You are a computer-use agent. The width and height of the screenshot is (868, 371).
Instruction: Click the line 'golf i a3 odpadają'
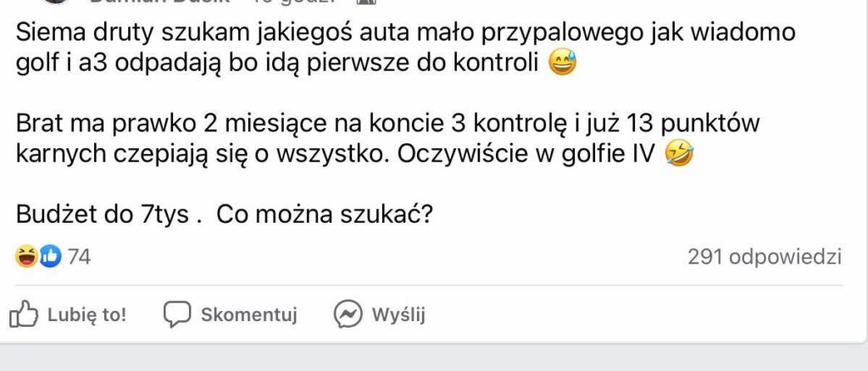click(x=277, y=64)
